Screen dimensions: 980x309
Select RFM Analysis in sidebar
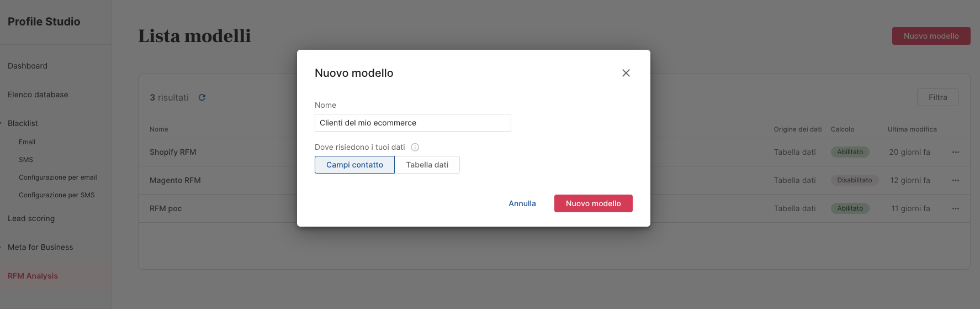pyautogui.click(x=33, y=276)
